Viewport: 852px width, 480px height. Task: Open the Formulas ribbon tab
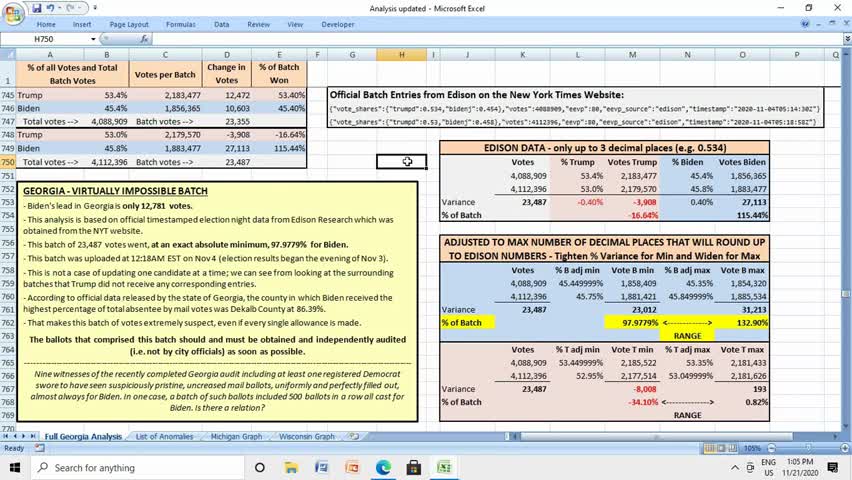(x=180, y=24)
